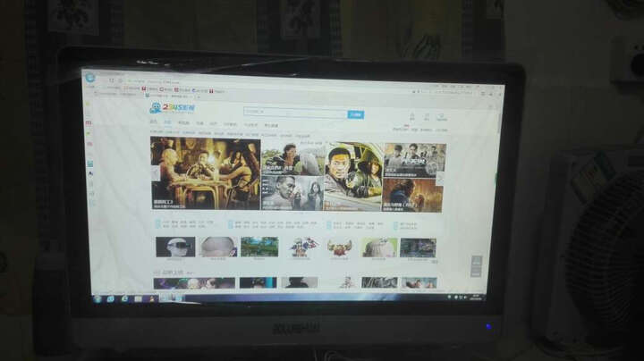Click the carousel next arrow beside posters

tap(440, 179)
